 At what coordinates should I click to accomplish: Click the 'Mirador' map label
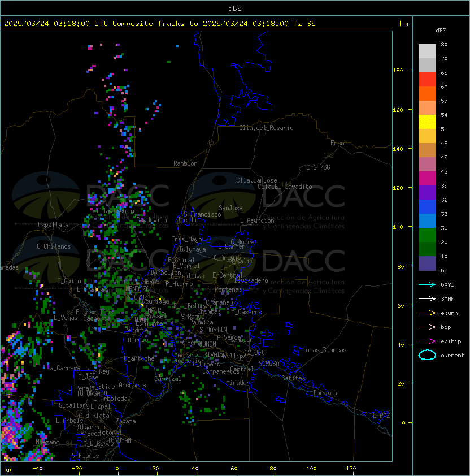coord(238,383)
